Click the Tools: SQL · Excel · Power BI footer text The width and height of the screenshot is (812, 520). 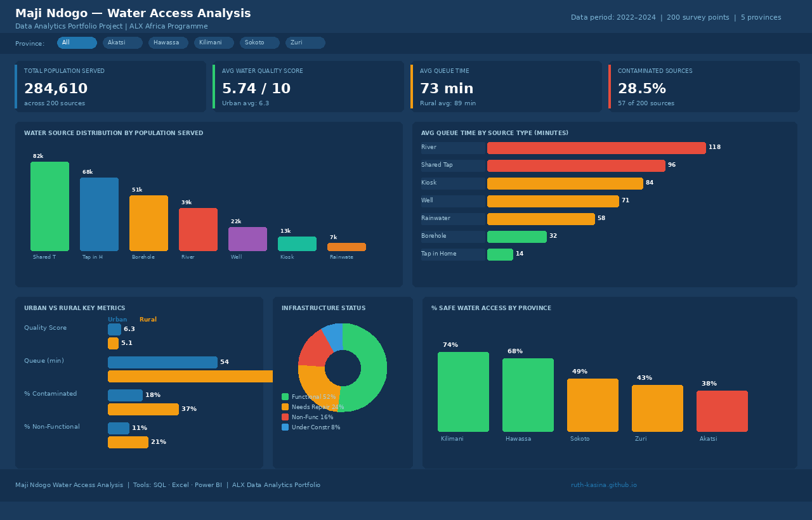(178, 485)
